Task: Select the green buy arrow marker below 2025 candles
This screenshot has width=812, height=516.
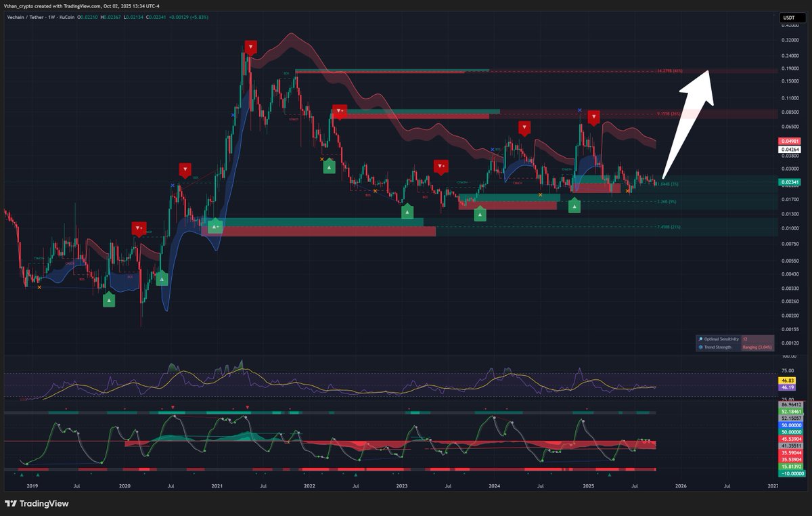Action: 574,205
